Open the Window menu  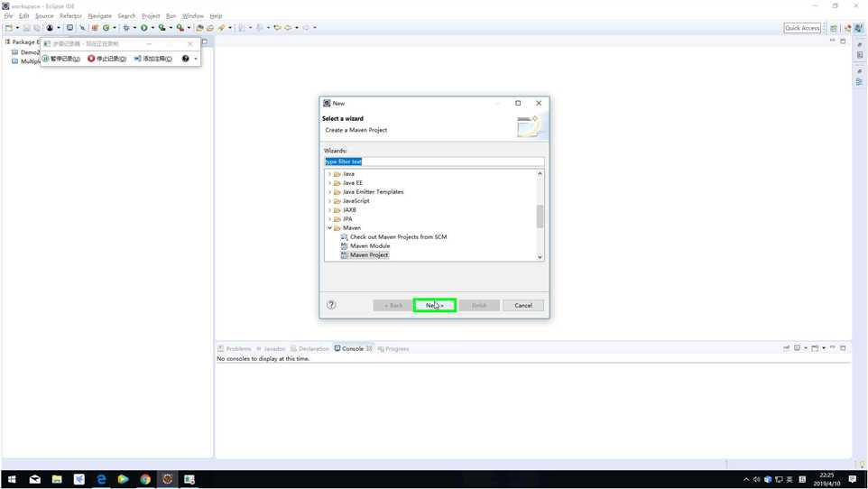click(x=193, y=16)
